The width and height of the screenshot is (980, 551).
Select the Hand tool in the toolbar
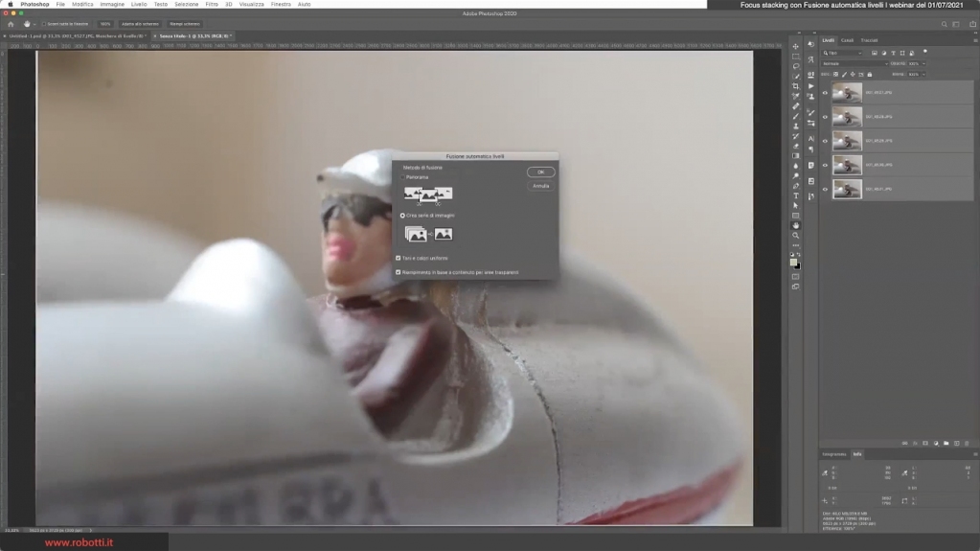(796, 226)
